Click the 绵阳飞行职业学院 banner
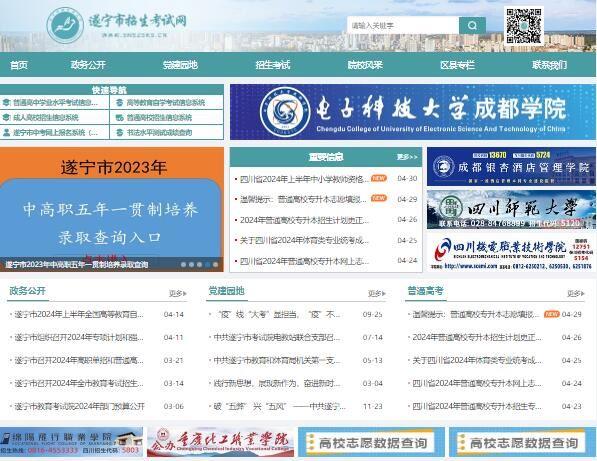This screenshot has height=461, width=597. tap(71, 442)
